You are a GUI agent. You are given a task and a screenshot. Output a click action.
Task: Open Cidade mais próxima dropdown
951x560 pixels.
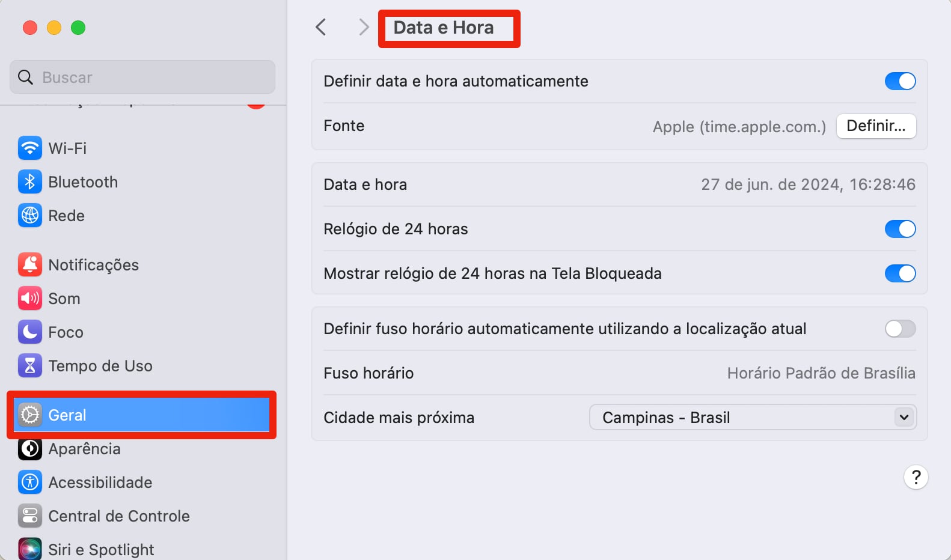[753, 417]
